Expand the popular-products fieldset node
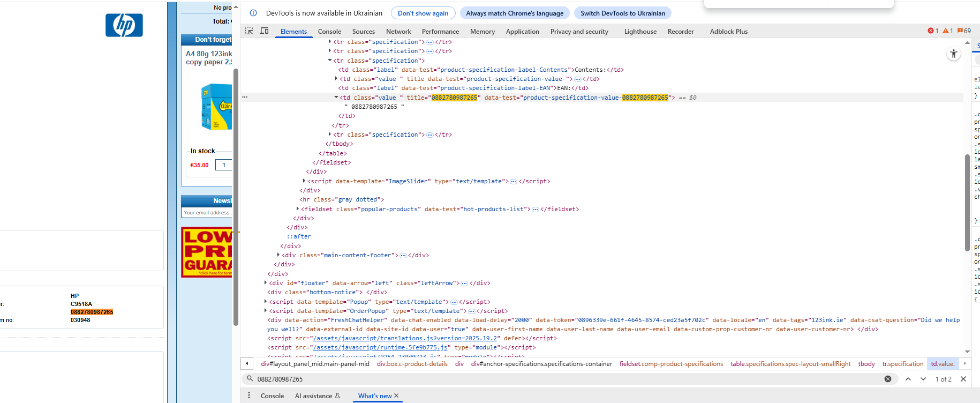980x403 pixels. (298, 209)
